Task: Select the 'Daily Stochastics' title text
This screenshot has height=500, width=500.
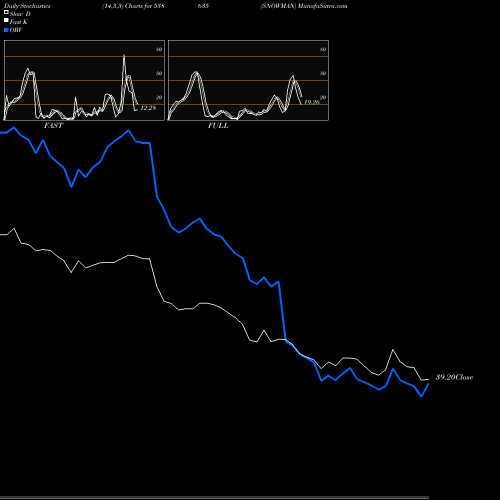Action: click(x=27, y=6)
